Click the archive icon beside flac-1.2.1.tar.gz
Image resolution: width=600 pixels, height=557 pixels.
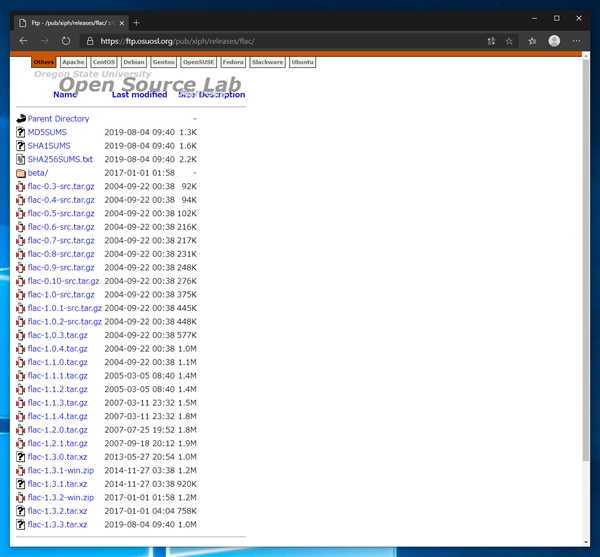(21, 443)
